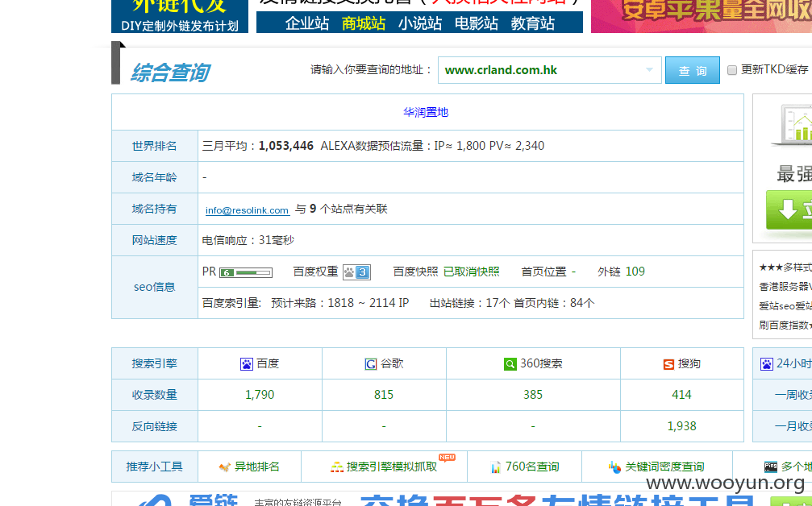Open the 商城站 banner tab

[x=364, y=23]
